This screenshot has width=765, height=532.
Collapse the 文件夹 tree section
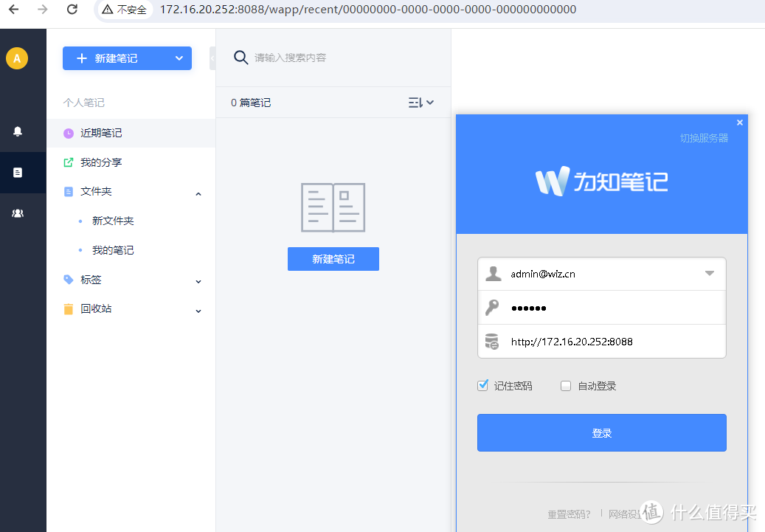198,193
